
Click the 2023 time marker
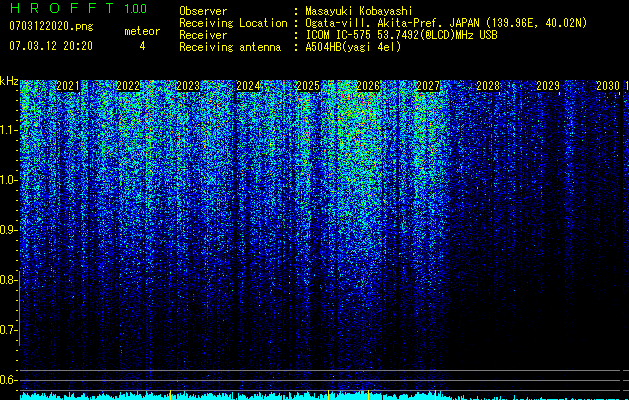[x=188, y=86]
